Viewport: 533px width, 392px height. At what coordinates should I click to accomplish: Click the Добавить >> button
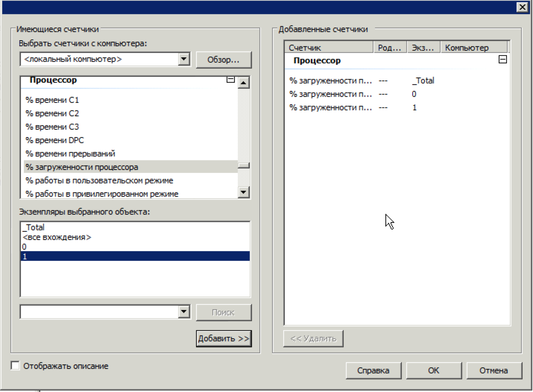click(224, 338)
